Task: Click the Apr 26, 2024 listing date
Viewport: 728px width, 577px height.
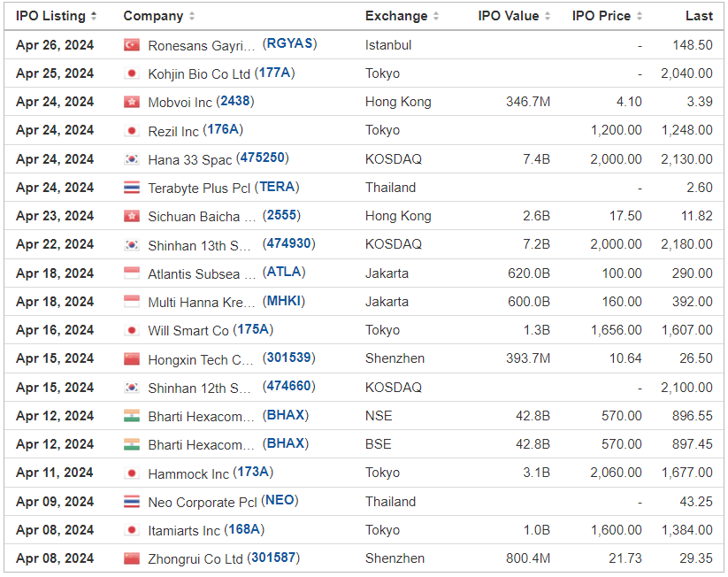Action: 55,44
